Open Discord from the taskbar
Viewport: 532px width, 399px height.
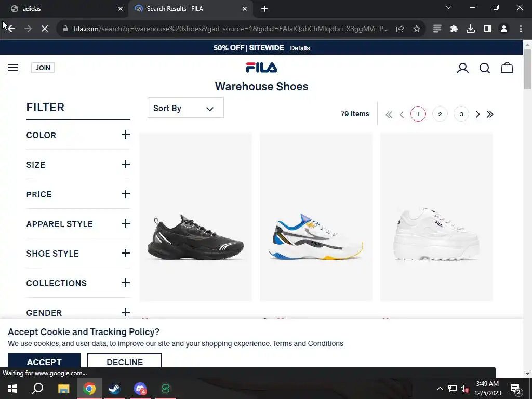click(140, 389)
